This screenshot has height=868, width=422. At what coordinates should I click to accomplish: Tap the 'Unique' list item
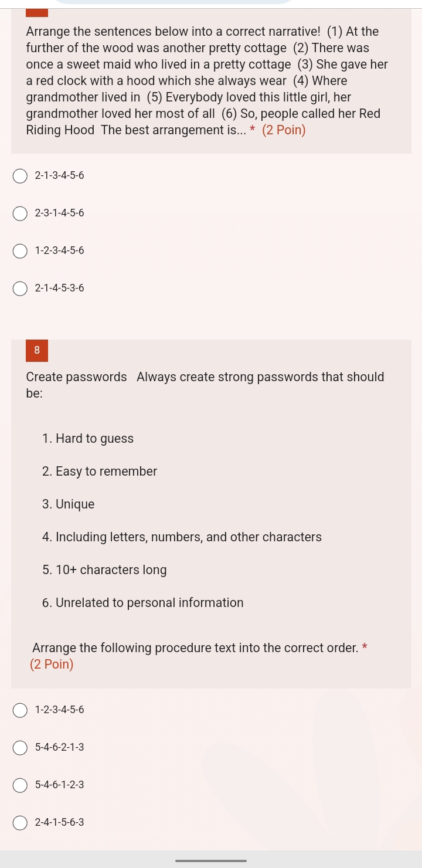point(69,504)
